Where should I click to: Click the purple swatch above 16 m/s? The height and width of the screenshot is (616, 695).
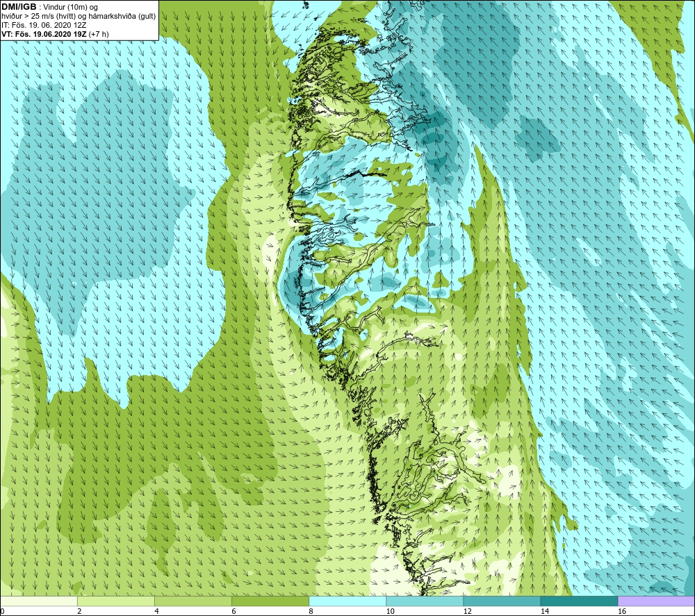pyautogui.click(x=656, y=601)
